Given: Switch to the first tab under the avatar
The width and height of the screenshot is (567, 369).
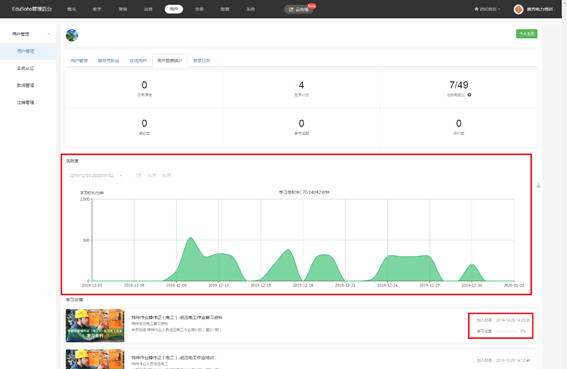Looking at the screenshot, I should point(79,61).
